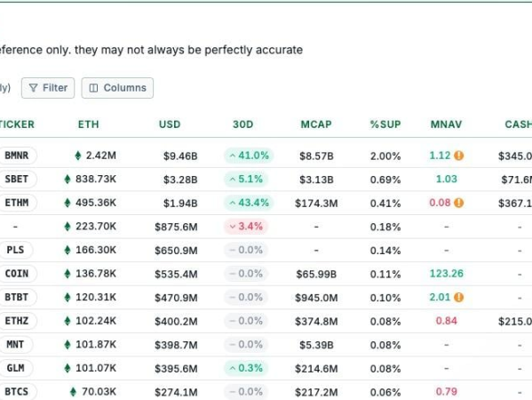Click the BMNR ticker badge
Viewport: 532px width, 400px height.
pos(17,156)
